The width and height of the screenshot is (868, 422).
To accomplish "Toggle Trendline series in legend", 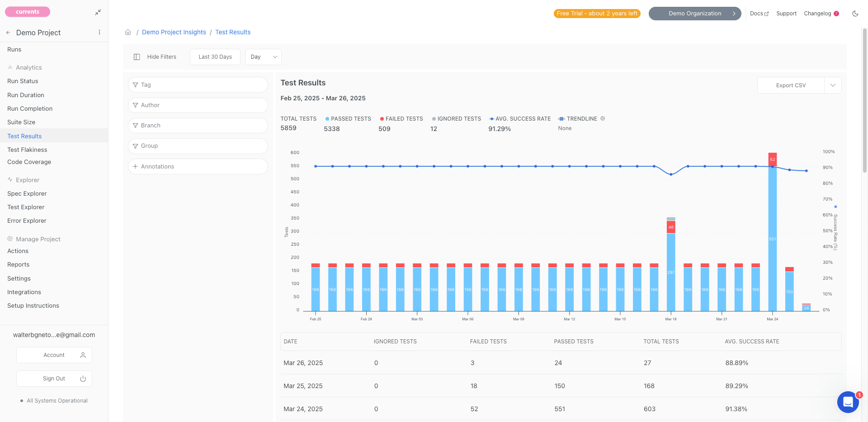I will point(578,119).
